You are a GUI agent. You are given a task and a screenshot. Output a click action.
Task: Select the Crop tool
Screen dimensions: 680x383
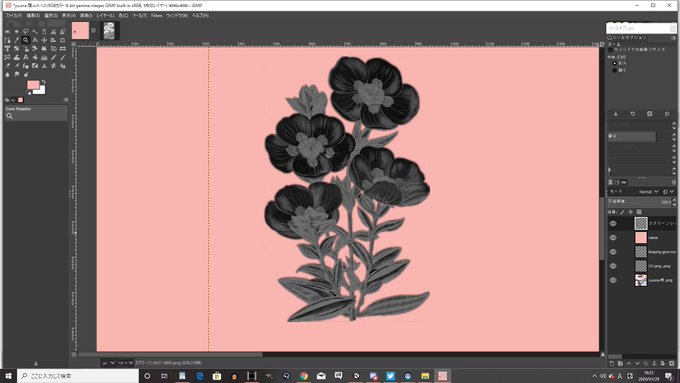(62, 40)
